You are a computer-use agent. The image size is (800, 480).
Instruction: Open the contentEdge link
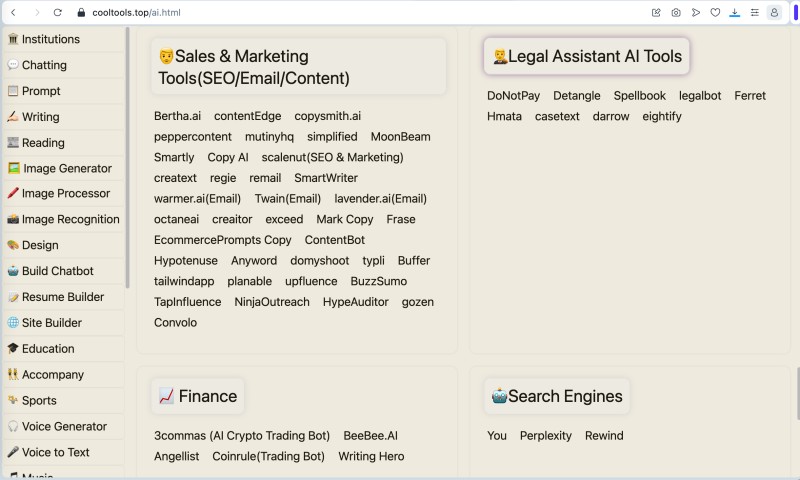point(247,116)
